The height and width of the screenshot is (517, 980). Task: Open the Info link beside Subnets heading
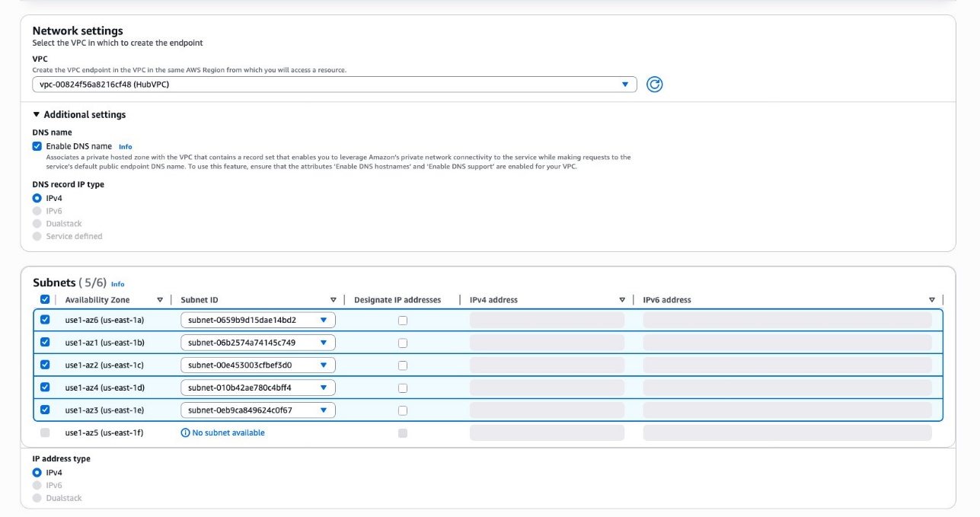tap(117, 284)
